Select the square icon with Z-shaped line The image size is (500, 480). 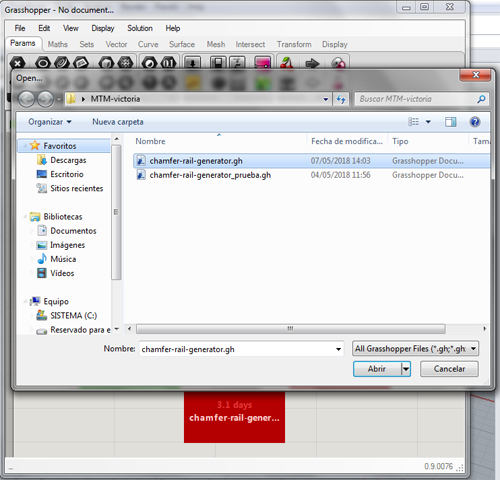pyautogui.click(x=237, y=63)
